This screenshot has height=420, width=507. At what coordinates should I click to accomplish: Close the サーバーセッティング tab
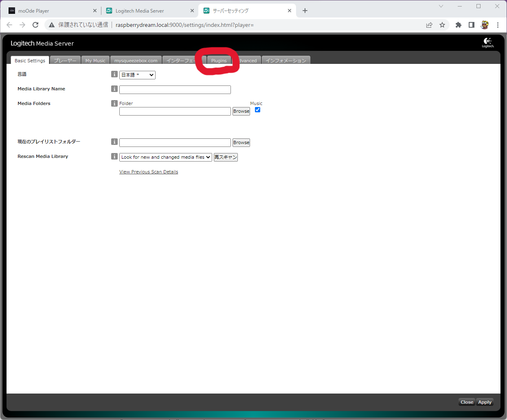[290, 11]
